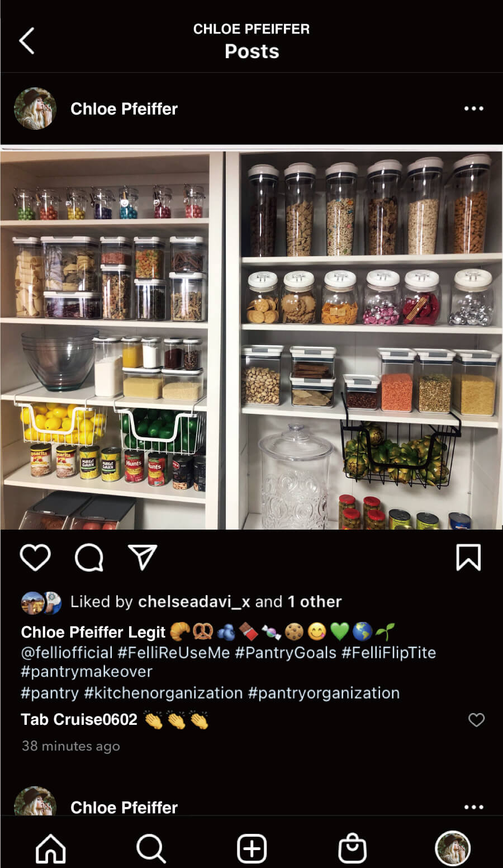Open Chloe Pfeiffer username on first post

(124, 108)
